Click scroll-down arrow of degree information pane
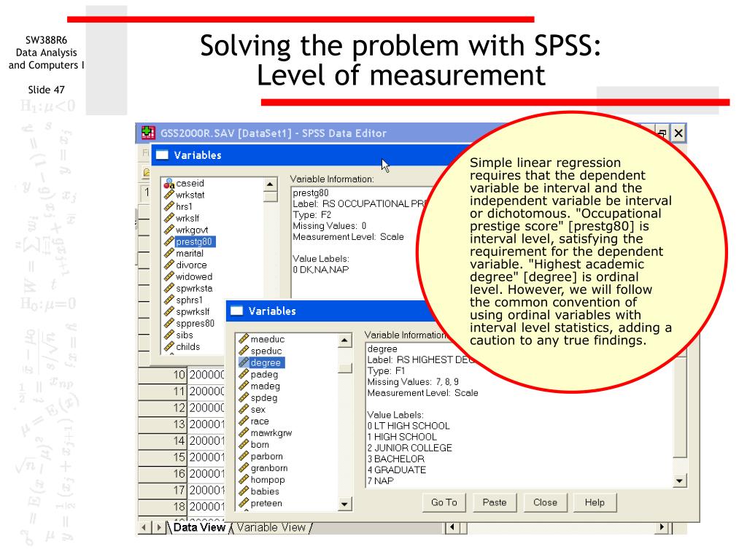The width and height of the screenshot is (747, 560). pos(679,481)
